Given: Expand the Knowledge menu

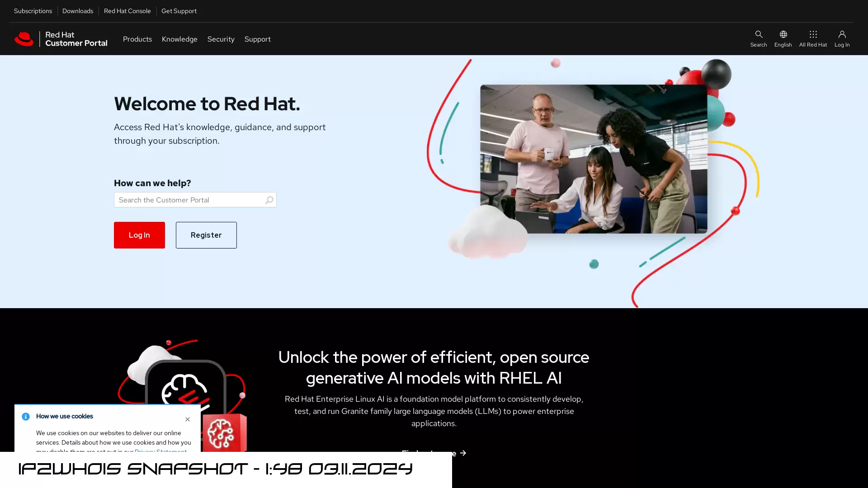Looking at the screenshot, I should pos(179,39).
